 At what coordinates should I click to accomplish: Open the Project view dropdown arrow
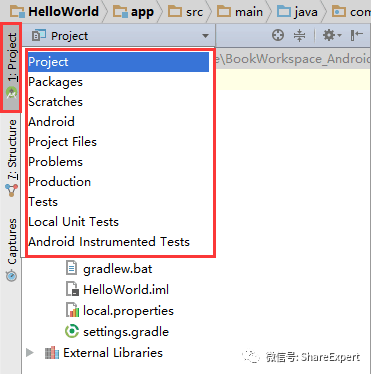pos(205,36)
